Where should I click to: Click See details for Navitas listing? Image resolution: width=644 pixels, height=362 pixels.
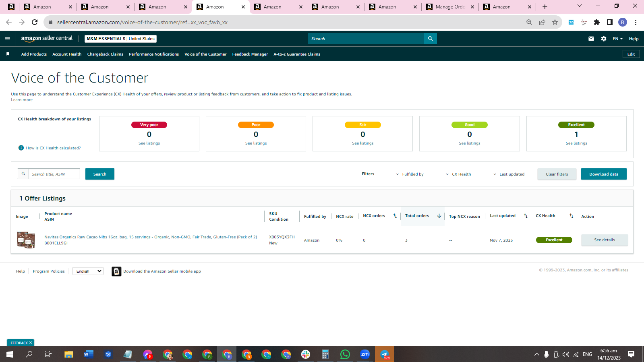click(x=605, y=240)
